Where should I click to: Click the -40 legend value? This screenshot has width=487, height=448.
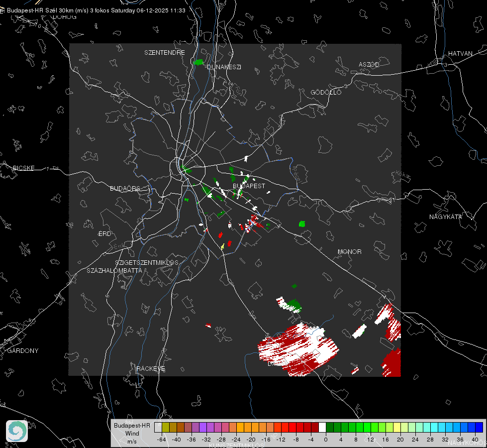(x=177, y=440)
